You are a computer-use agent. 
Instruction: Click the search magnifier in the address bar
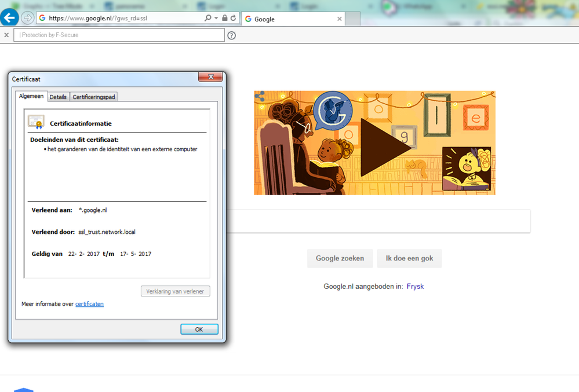coord(208,18)
